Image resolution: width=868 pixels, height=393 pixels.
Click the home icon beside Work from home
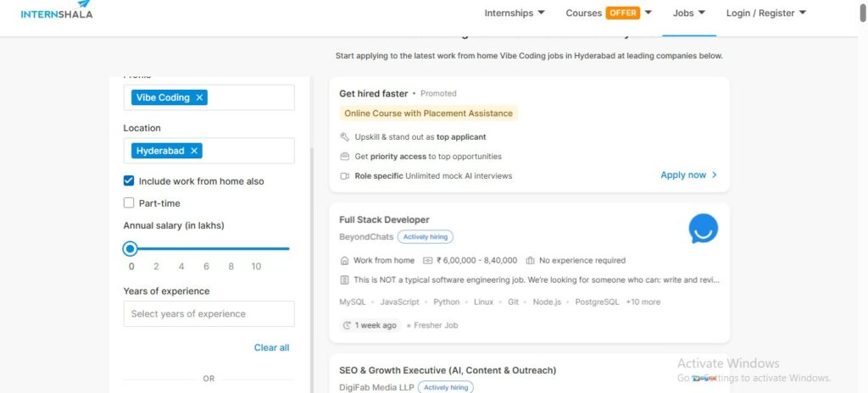[x=344, y=260]
